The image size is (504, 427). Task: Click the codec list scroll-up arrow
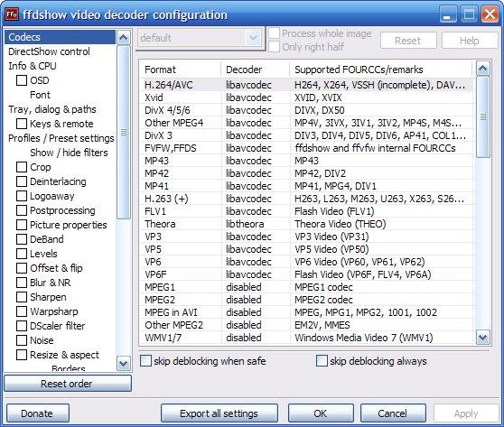[483, 68]
